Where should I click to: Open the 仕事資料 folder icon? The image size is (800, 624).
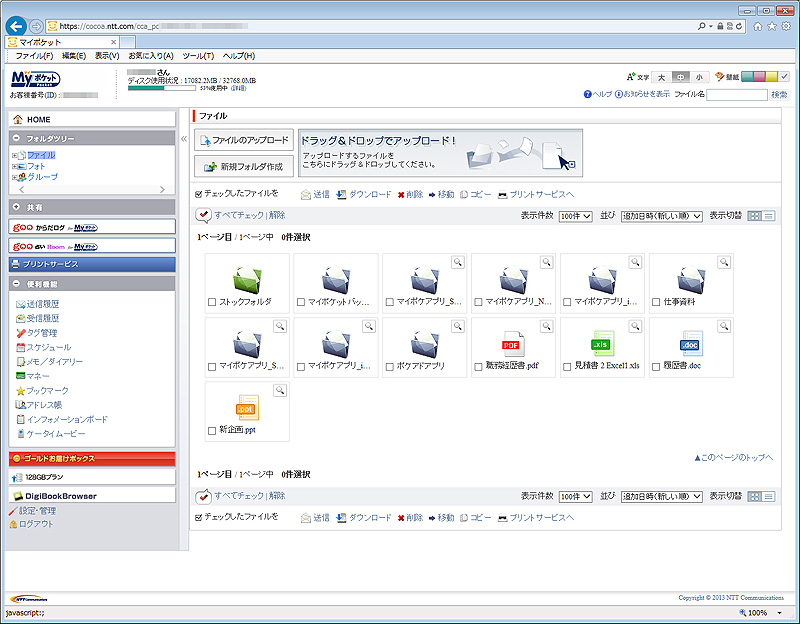pyautogui.click(x=691, y=279)
